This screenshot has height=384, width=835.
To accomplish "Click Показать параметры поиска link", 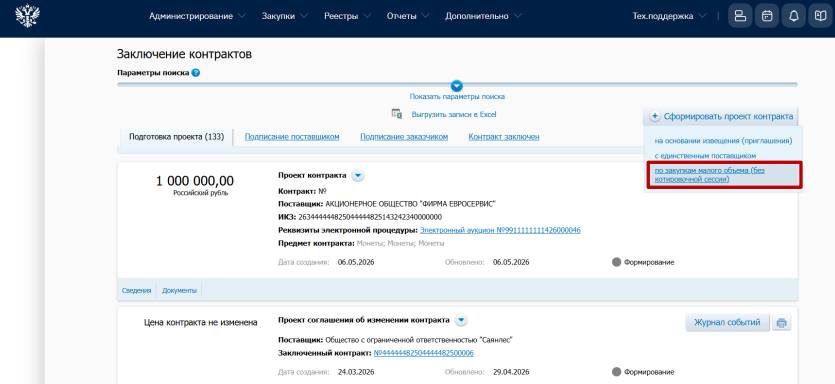I will pyautogui.click(x=457, y=97).
